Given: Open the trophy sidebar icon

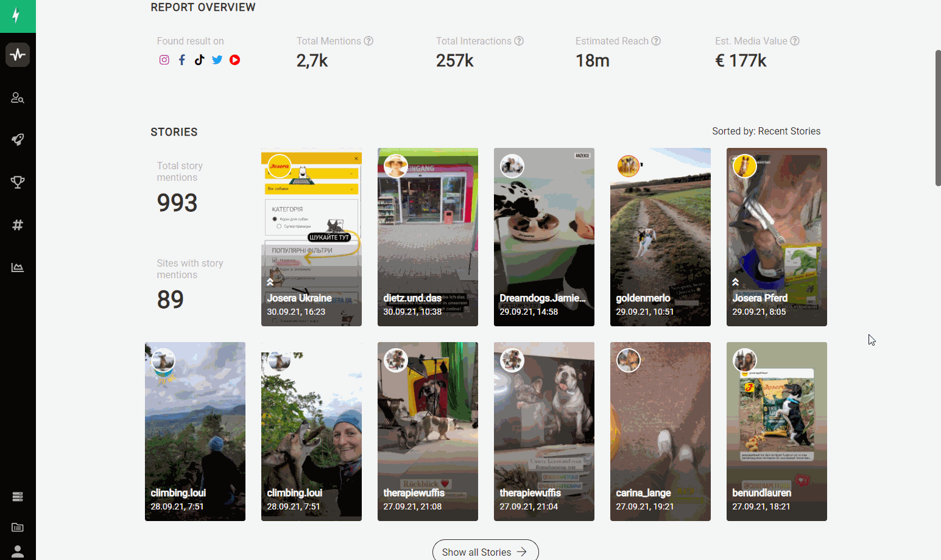Looking at the screenshot, I should [x=18, y=182].
